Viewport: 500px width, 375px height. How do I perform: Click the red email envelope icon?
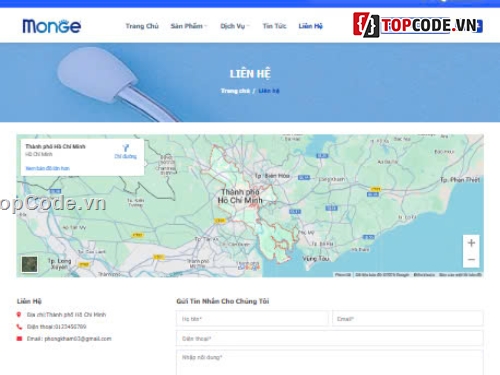tap(19, 339)
